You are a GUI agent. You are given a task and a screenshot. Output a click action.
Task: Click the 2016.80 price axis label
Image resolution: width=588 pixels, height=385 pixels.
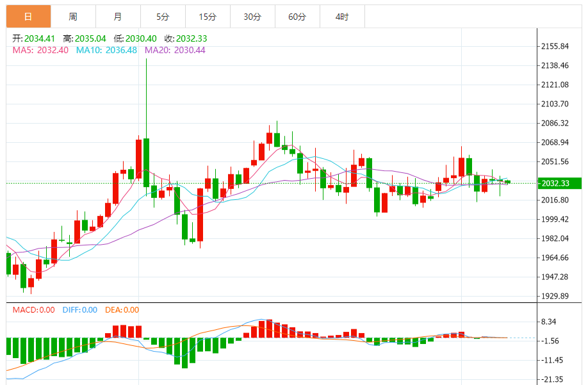point(555,200)
